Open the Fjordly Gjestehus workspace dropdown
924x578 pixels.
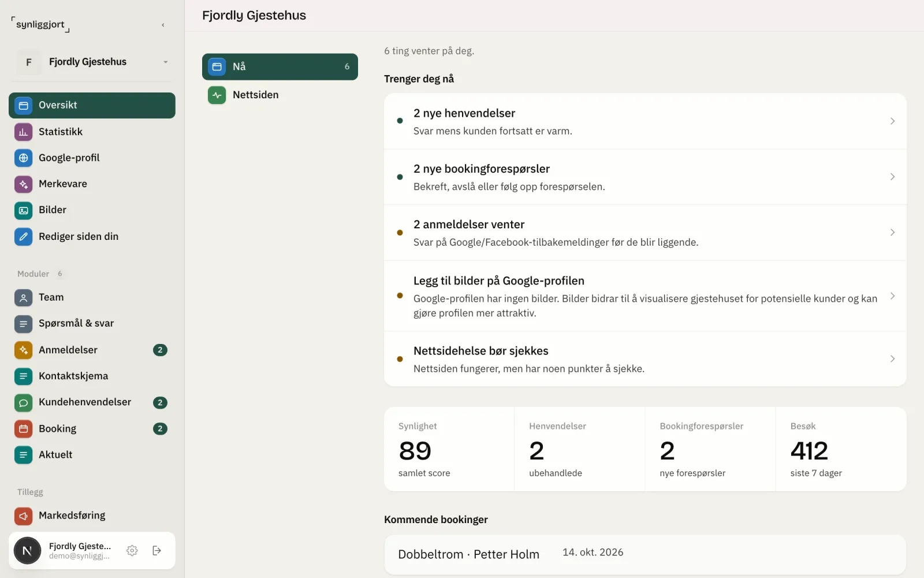pyautogui.click(x=92, y=62)
